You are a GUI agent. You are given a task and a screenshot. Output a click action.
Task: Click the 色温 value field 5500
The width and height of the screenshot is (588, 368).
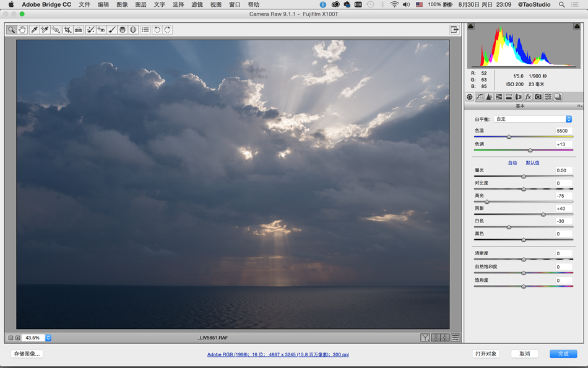(564, 131)
